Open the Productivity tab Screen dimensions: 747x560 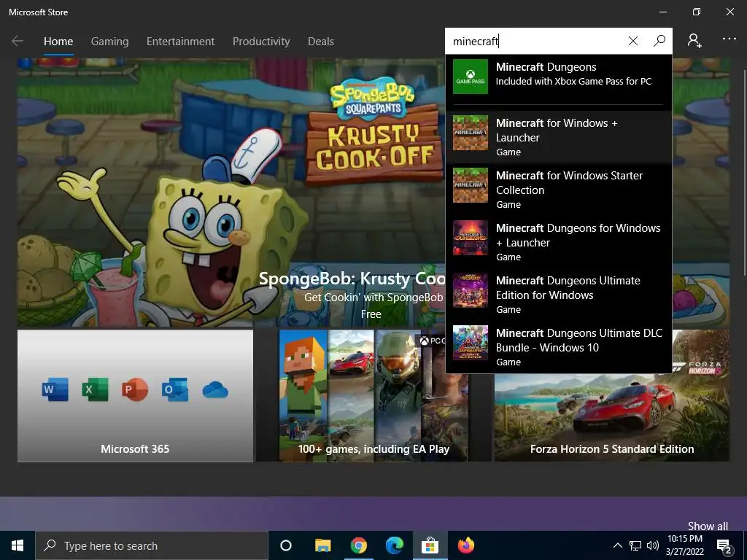261,42
